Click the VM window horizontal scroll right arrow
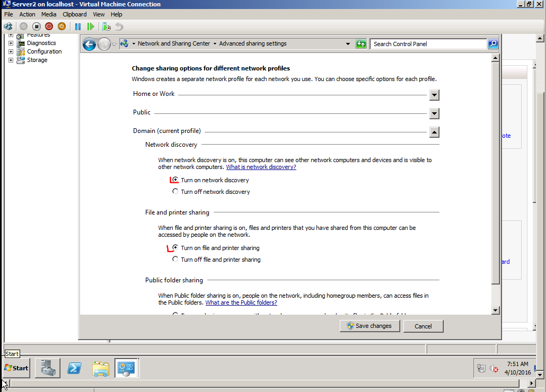546x392 pixels. point(531,384)
